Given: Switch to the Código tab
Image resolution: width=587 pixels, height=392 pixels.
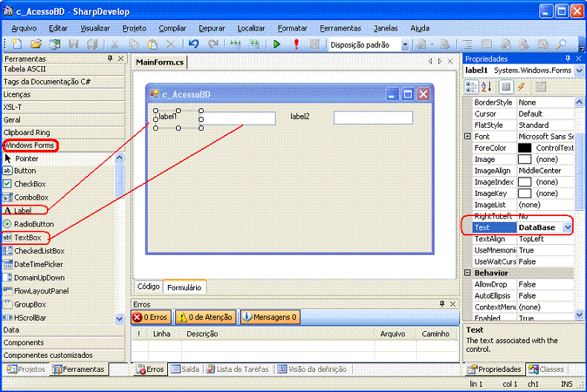Looking at the screenshot, I should [149, 287].
